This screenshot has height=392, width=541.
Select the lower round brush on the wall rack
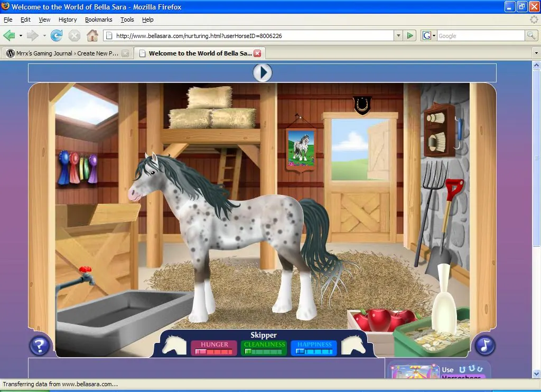[x=436, y=142]
